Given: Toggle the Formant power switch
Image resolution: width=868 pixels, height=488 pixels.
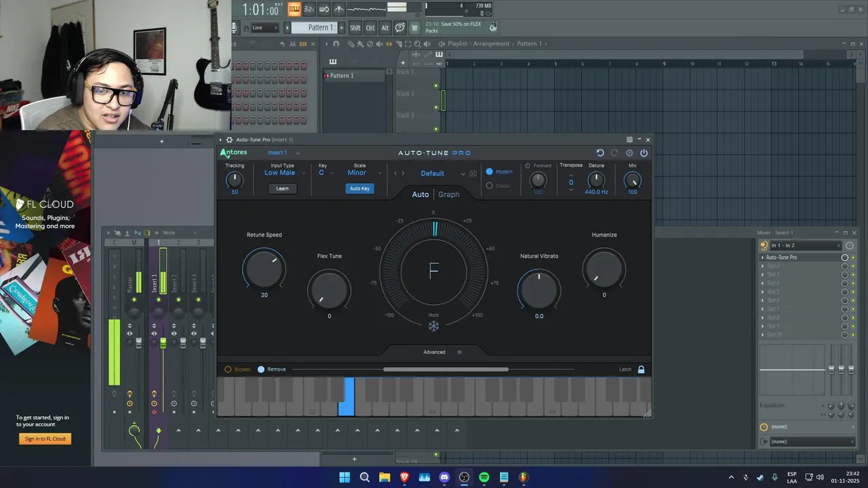Looking at the screenshot, I should (x=528, y=165).
